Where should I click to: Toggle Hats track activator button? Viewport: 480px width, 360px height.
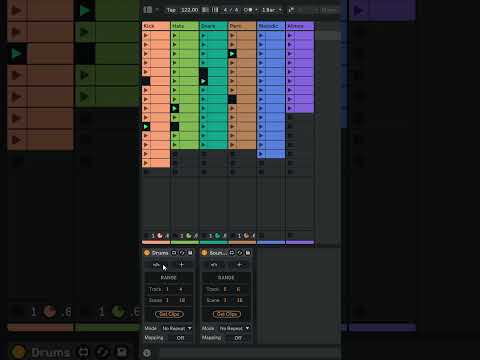point(181,236)
